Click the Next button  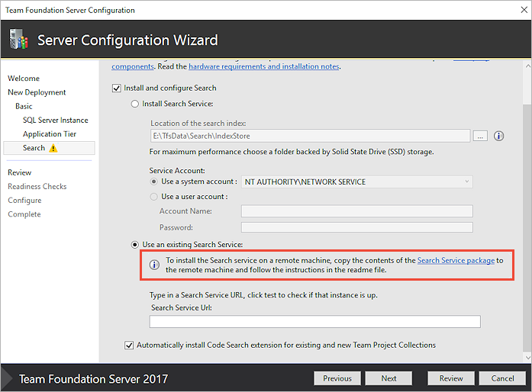tap(389, 378)
